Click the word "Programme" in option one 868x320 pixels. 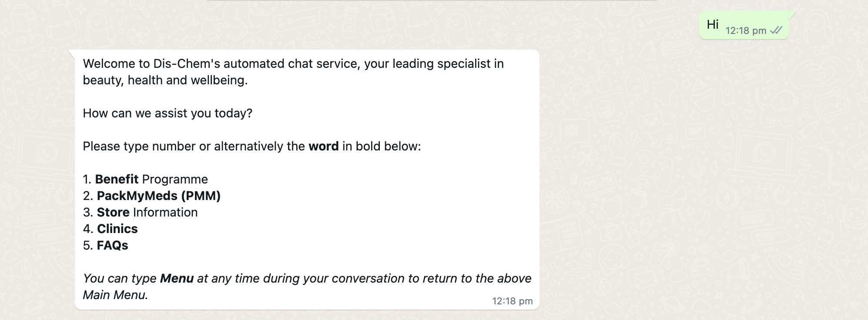pyautogui.click(x=175, y=179)
